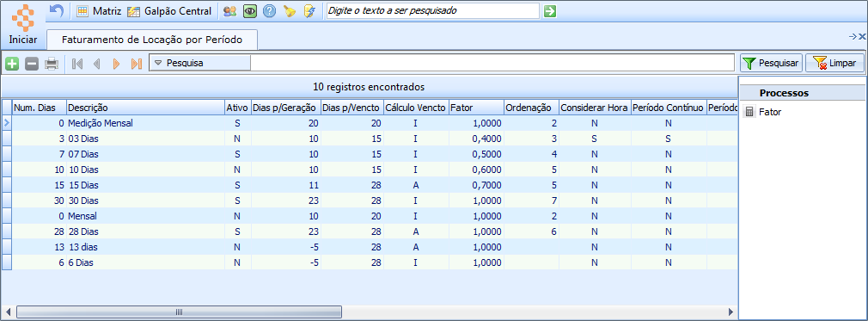Click the Ordenação column header
This screenshot has height=321, width=868.
click(x=531, y=108)
